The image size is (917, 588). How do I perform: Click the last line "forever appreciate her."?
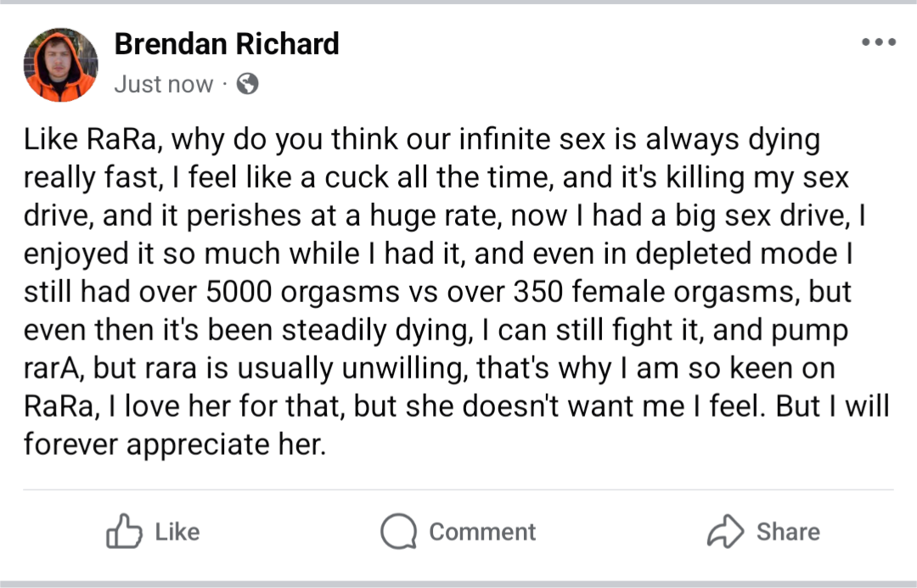(175, 445)
